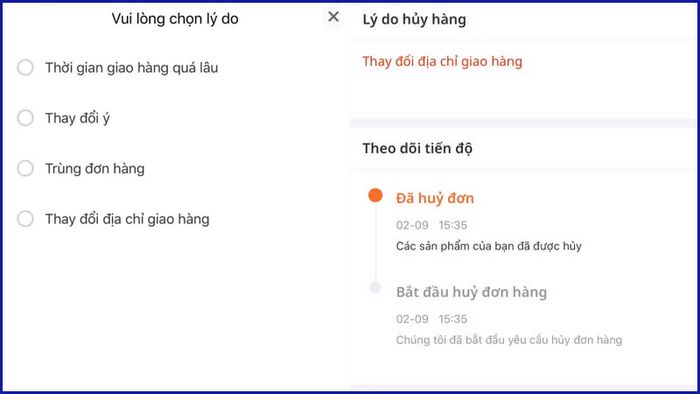Click the orange Đã huỷ đơn status dot
The image size is (700, 394).
[x=375, y=195]
